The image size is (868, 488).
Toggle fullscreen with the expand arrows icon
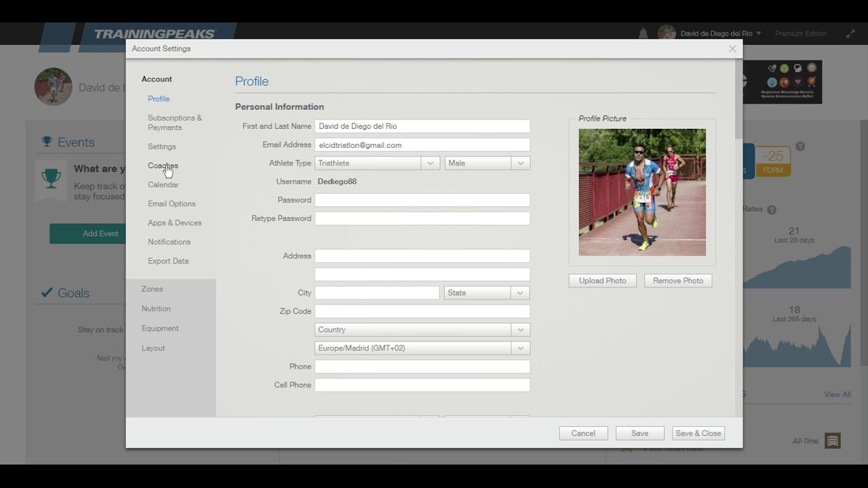[x=850, y=33]
